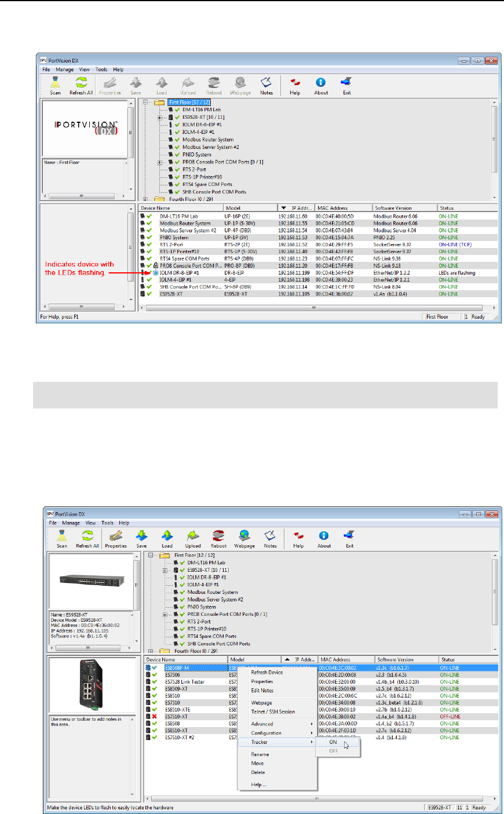Open Configuration submenu in context menu

[x=277, y=733]
